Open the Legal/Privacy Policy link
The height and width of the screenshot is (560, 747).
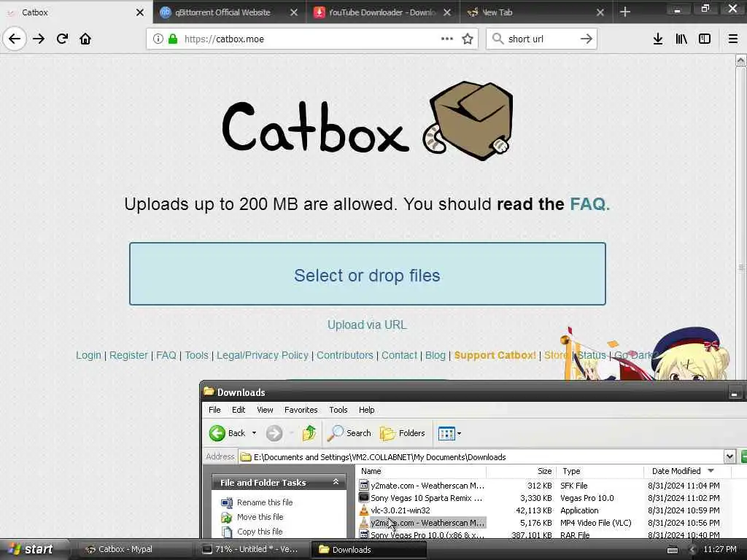click(263, 355)
